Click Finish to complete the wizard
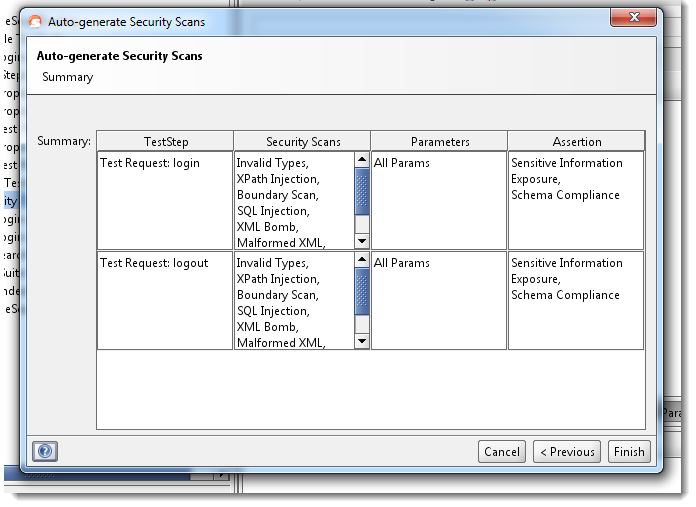696x507 pixels. tap(629, 452)
